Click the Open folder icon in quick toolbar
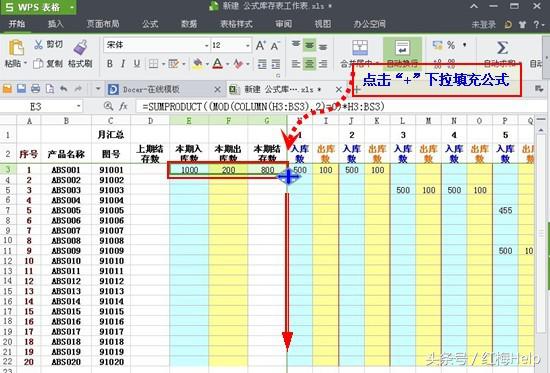The width and height of the screenshot is (550, 373). [7, 89]
